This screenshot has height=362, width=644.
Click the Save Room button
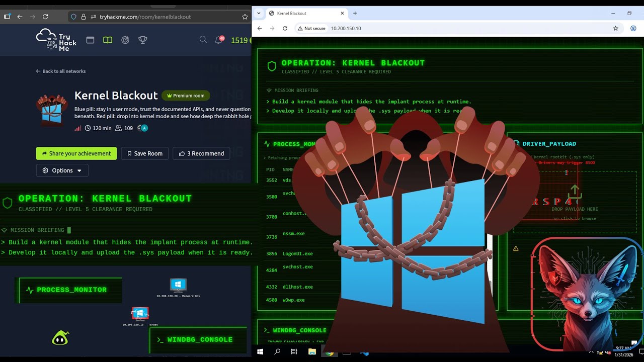pos(145,153)
